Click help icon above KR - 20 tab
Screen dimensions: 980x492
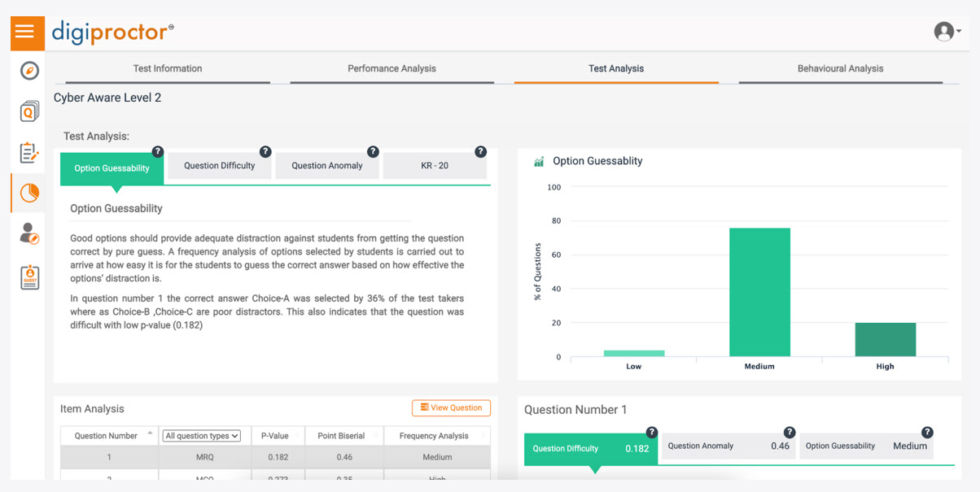click(480, 152)
